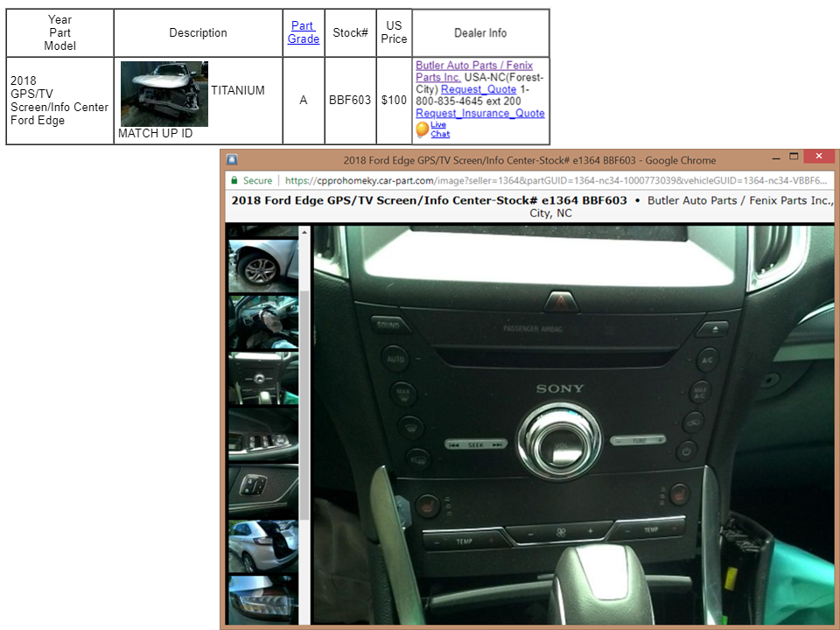The image size is (840, 630).
Task: Click the large Sony console photo
Action: pos(574,425)
